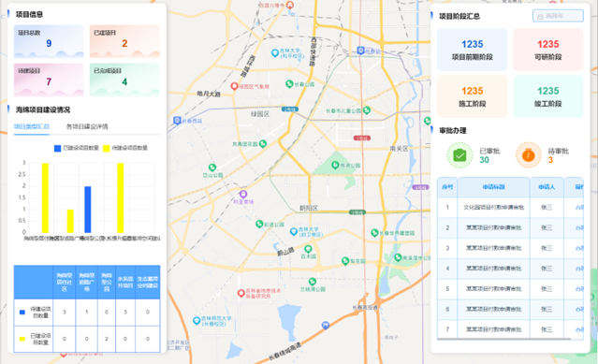Screen dimensions: 598x364
Task: Click the orange pending-approval timer icon
Action: click(x=528, y=155)
